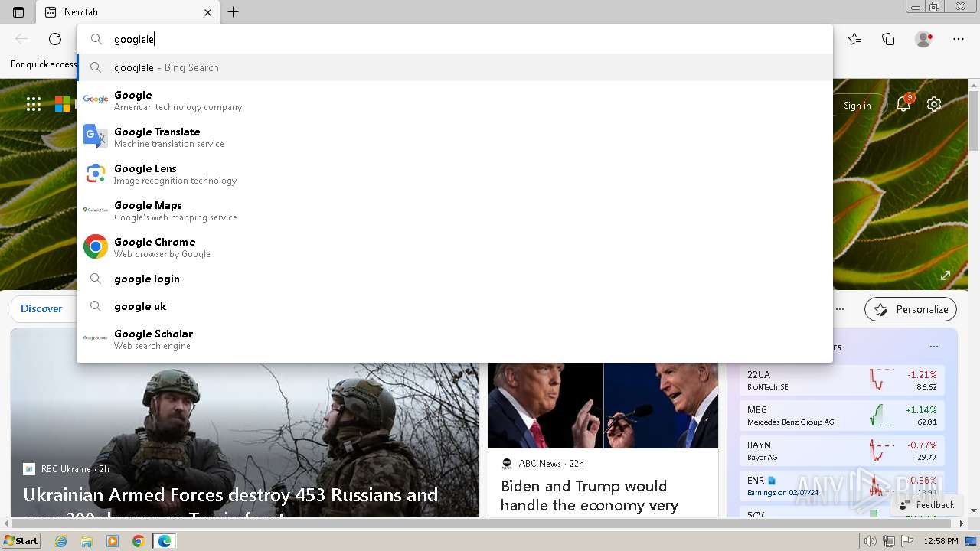Open the profile avatar menu
This screenshot has height=551, width=980.
pos(924,39)
